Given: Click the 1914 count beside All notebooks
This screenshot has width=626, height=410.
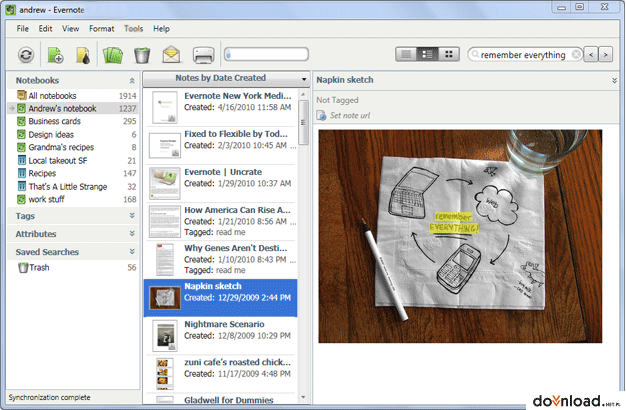Looking at the screenshot, I should 127,96.
